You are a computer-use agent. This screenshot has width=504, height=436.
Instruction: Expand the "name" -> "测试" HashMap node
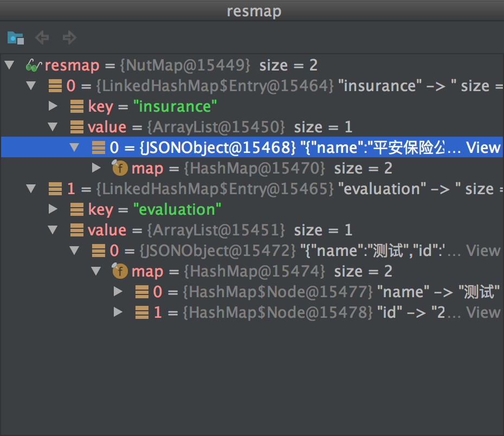pos(118,292)
